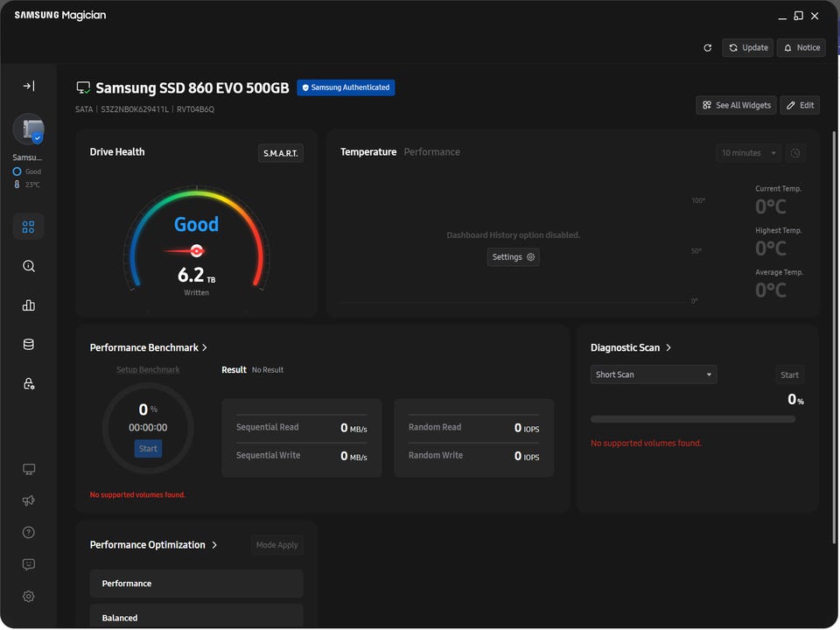Open the Notice bell button
The width and height of the screenshot is (840, 630).
click(801, 47)
